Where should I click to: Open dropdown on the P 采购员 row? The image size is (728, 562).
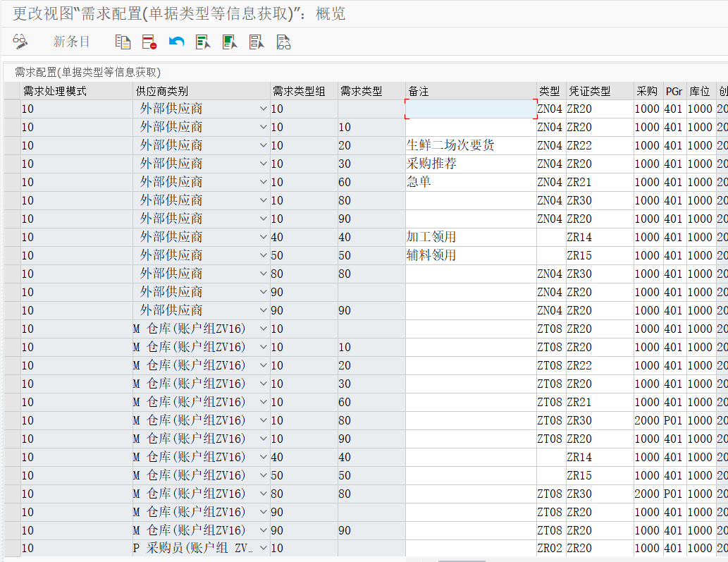pyautogui.click(x=264, y=548)
